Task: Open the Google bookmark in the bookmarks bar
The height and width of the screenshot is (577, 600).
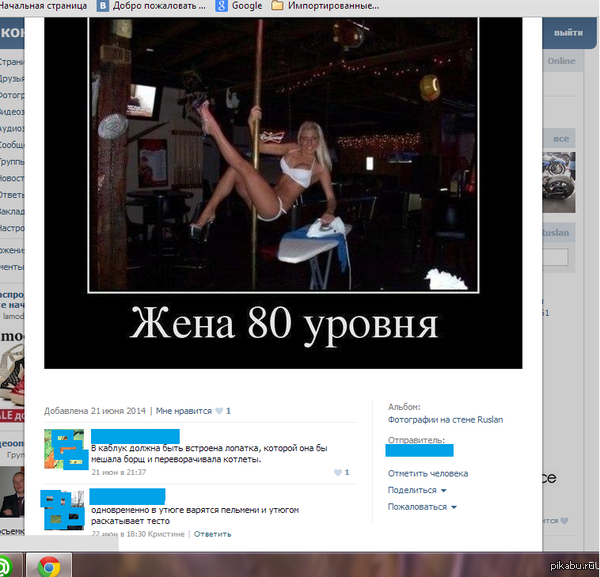Action: 238,6
